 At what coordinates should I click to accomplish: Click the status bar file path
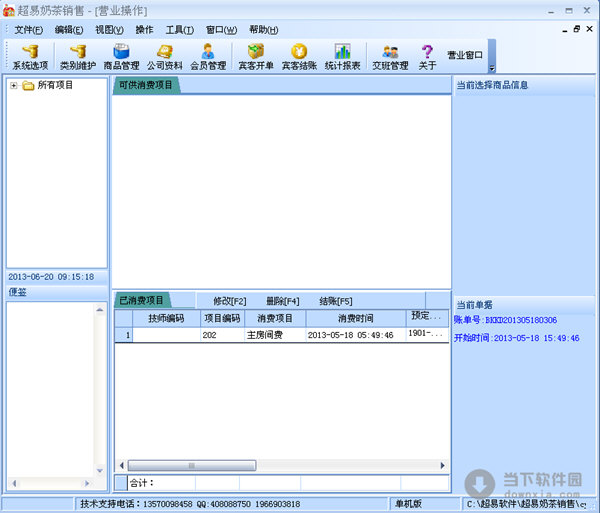click(527, 504)
